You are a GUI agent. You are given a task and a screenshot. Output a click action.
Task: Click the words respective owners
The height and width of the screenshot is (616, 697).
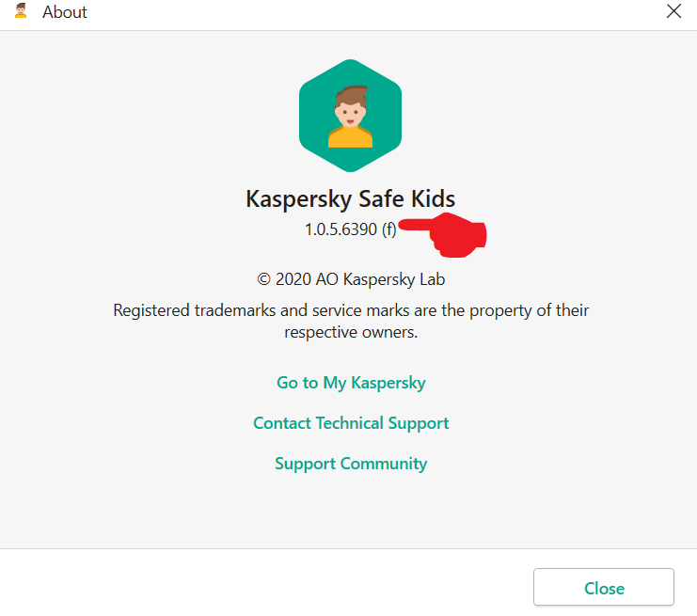[351, 332]
